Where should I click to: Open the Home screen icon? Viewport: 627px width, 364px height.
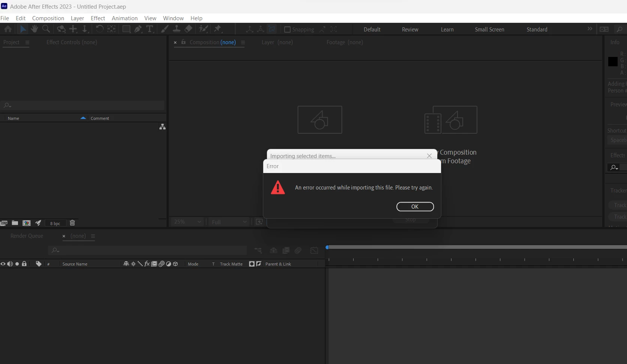click(8, 29)
